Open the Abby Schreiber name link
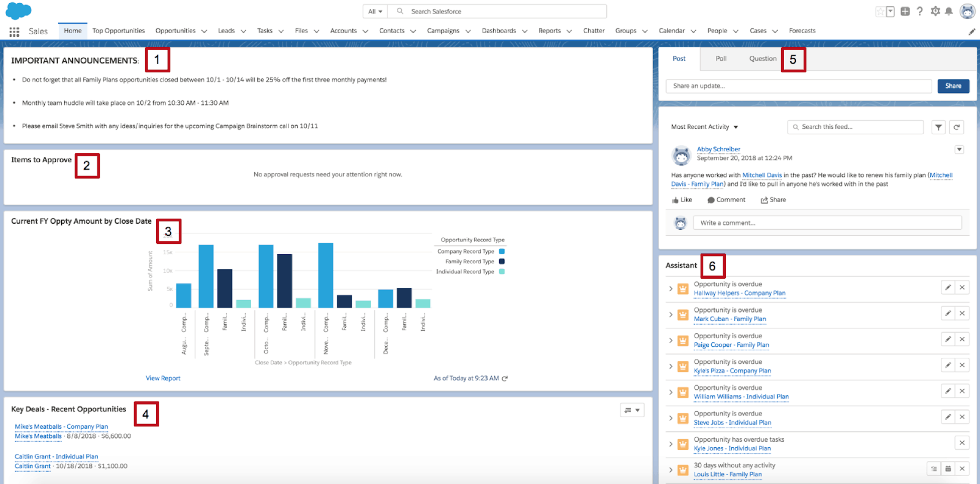The width and height of the screenshot is (980, 484). [x=718, y=149]
